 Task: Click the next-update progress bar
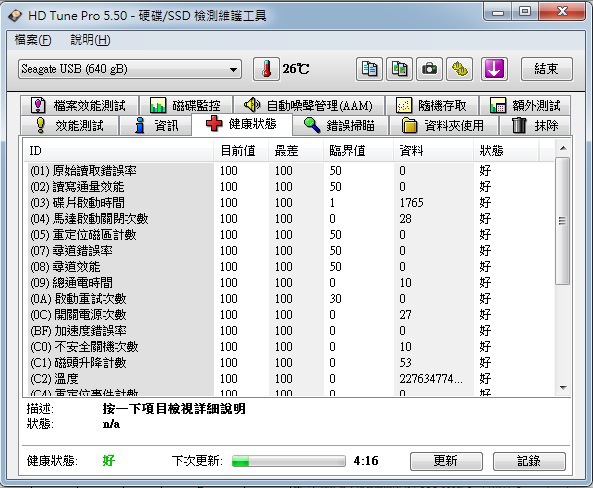pos(289,461)
